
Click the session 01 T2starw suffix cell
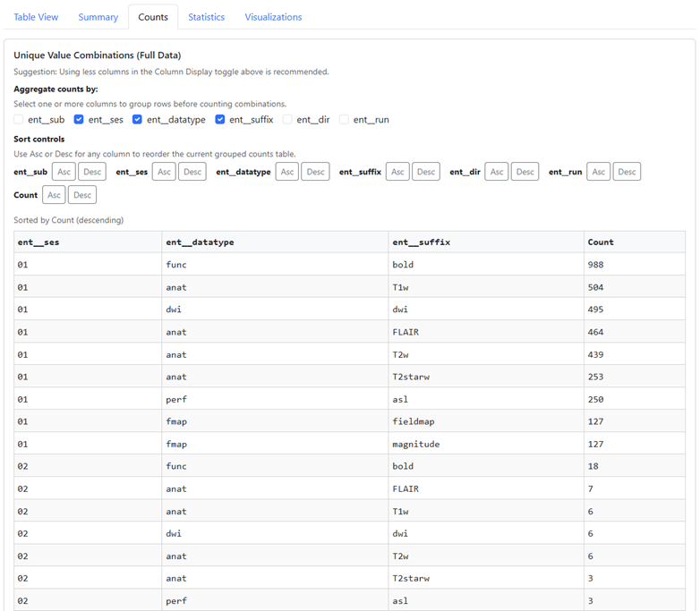(x=486, y=377)
